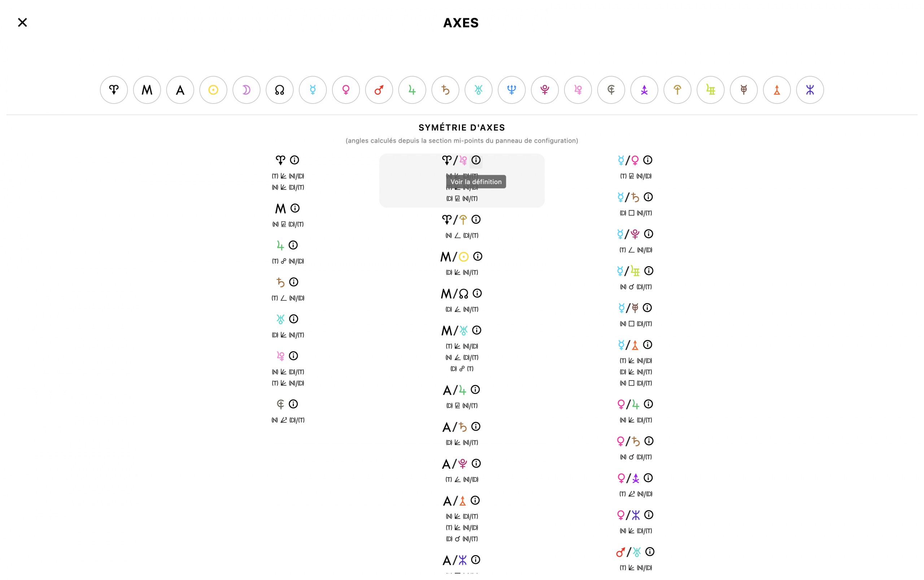924x580 pixels.
Task: Select the pink Venus circle in the filter row
Action: click(x=346, y=90)
